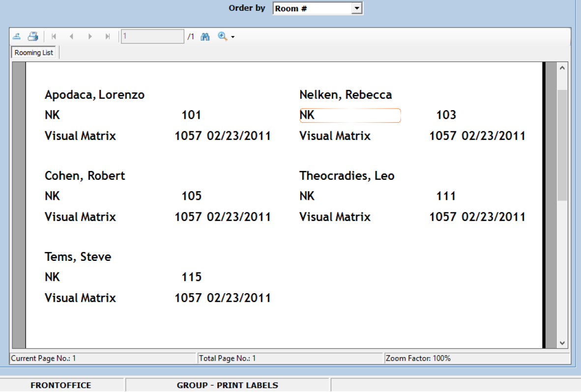581x392 pixels.
Task: Click the print report icon
Action: click(32, 36)
